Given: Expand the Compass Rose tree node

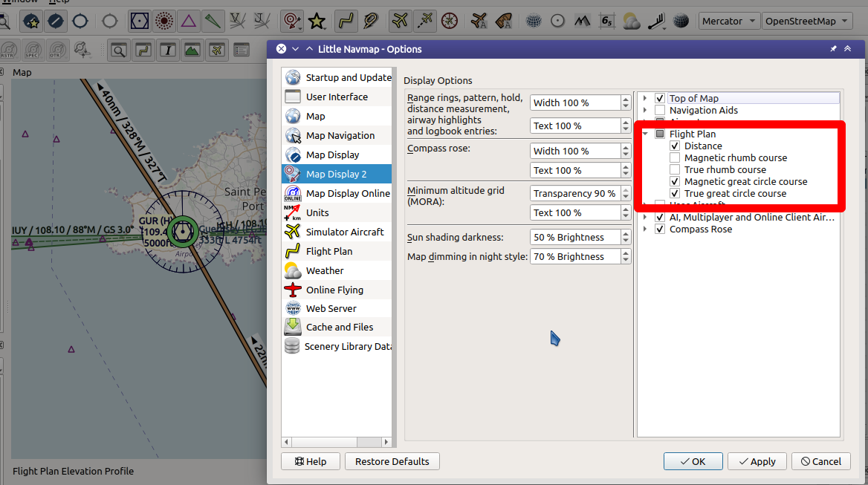Looking at the screenshot, I should 645,229.
